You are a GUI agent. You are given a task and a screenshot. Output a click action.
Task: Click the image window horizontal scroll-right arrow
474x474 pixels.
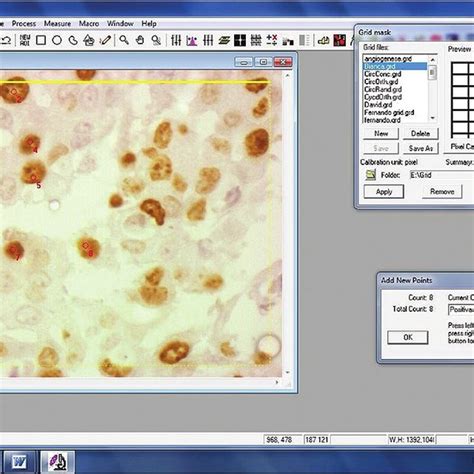(x=277, y=382)
